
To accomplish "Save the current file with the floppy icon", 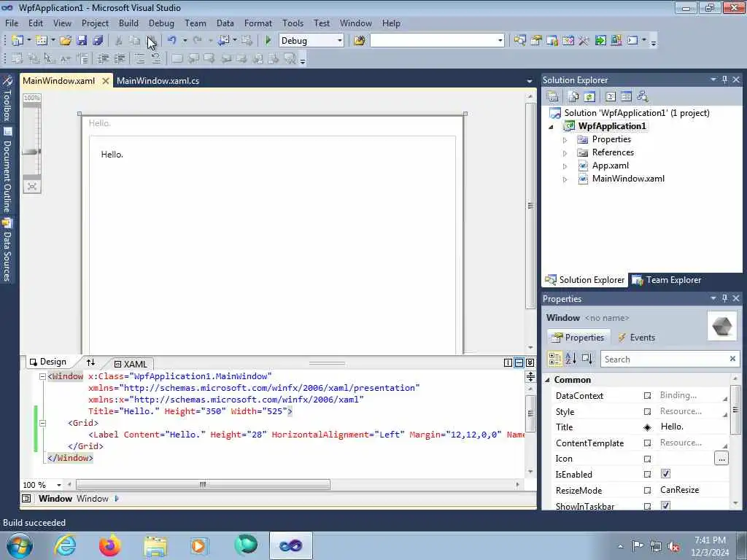I will pyautogui.click(x=82, y=41).
